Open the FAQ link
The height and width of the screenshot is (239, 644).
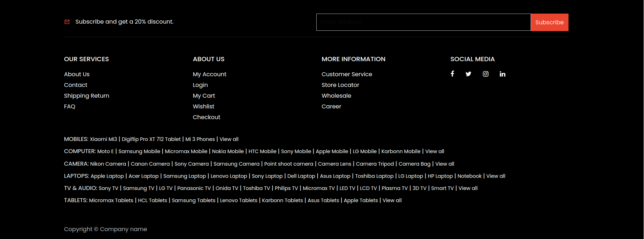(70, 106)
